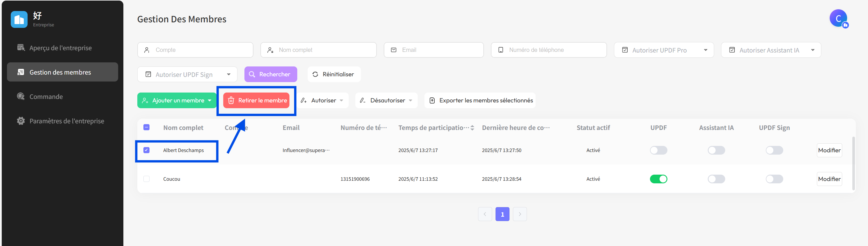Click the add-user icon on Ajouter un membre
This screenshot has height=246, width=868.
pyautogui.click(x=145, y=101)
